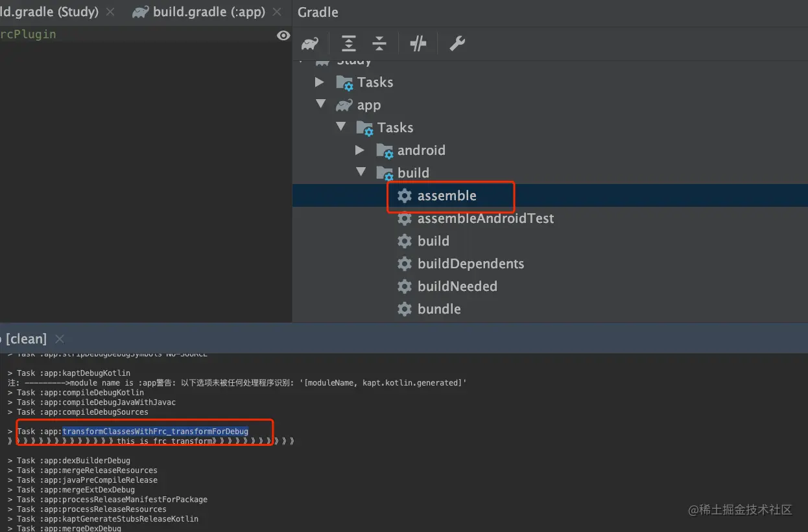Screen dimensions: 808x532
Task: Click gear icon of bundle task
Action: pyautogui.click(x=405, y=309)
